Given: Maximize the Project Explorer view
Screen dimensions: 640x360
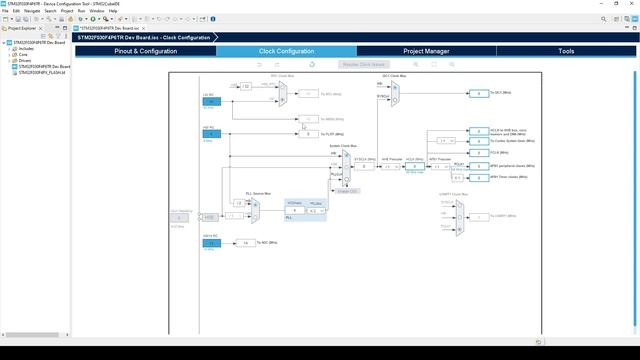Looking at the screenshot, I should tap(65, 28).
